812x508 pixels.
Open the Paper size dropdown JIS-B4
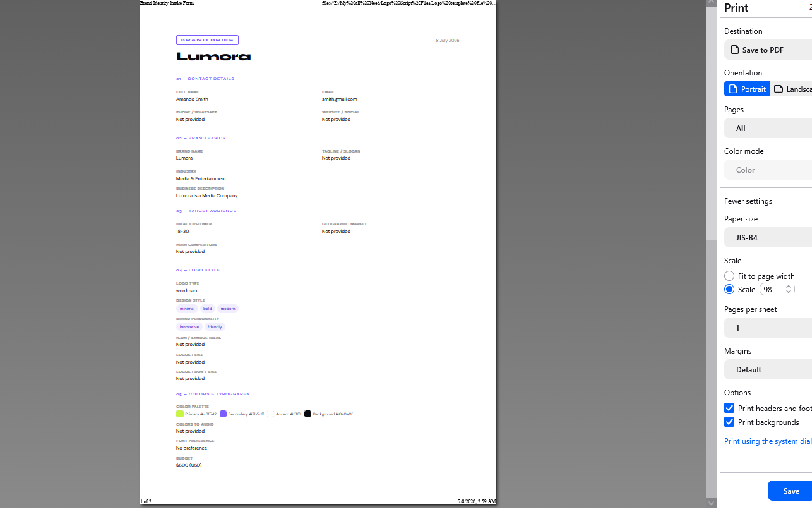coord(768,238)
